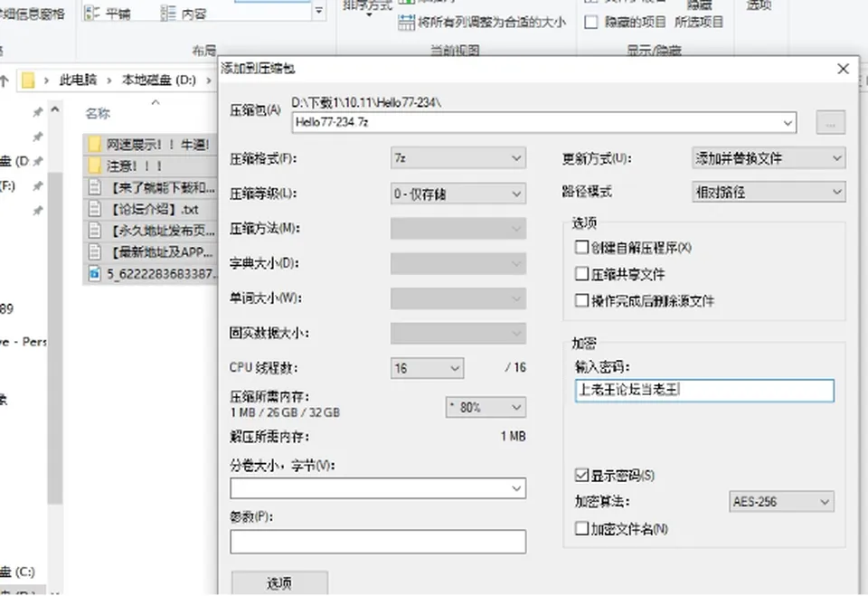Click the archive name field Hello77-234.7z
The width and height of the screenshot is (868, 596).
[543, 122]
